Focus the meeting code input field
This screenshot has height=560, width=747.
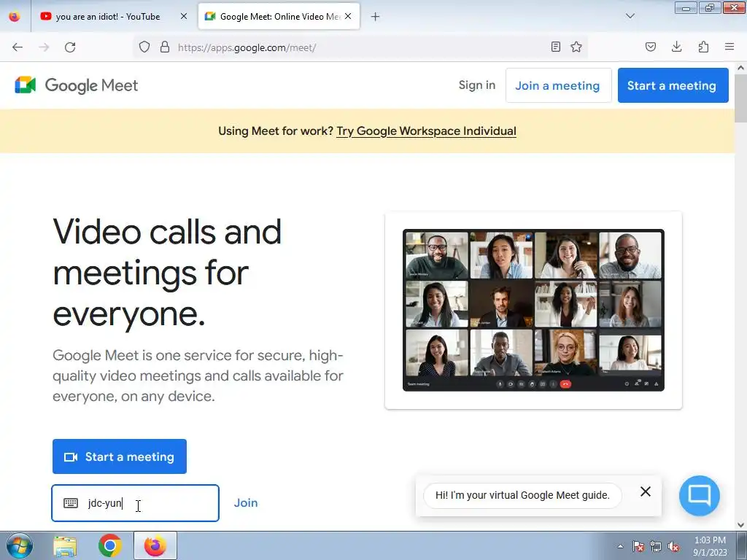[x=135, y=503]
